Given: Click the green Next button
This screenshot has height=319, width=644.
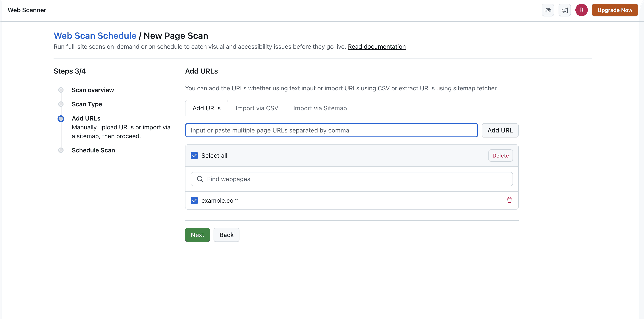Looking at the screenshot, I should click(x=197, y=235).
